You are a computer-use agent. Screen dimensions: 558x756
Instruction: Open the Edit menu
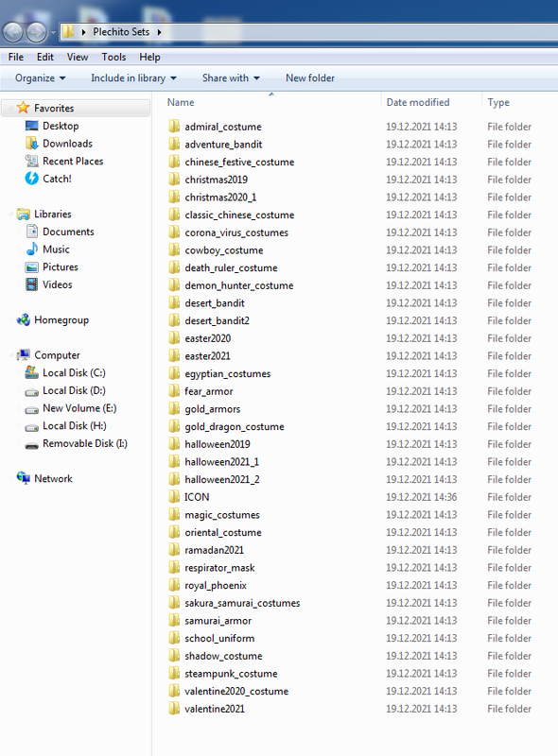[44, 57]
